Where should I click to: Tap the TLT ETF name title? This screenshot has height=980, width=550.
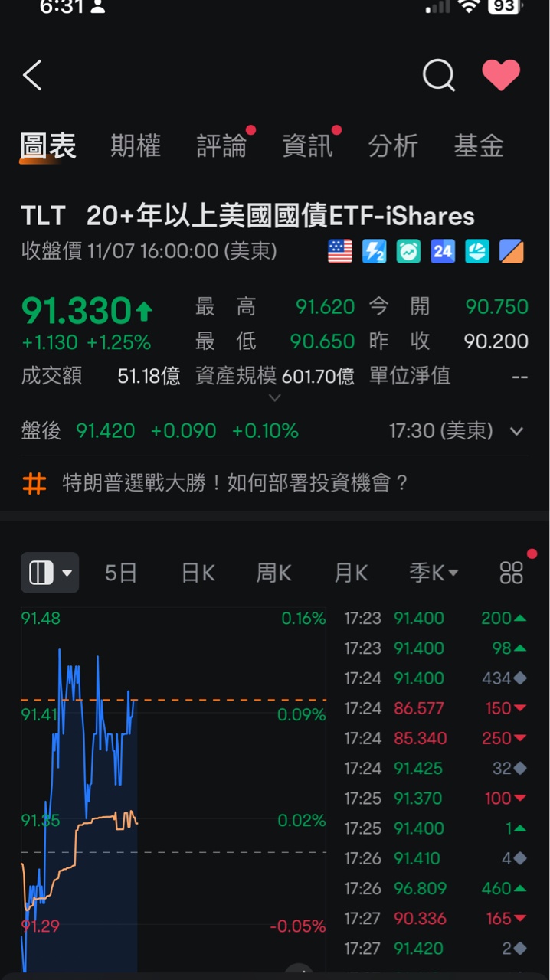pos(248,216)
